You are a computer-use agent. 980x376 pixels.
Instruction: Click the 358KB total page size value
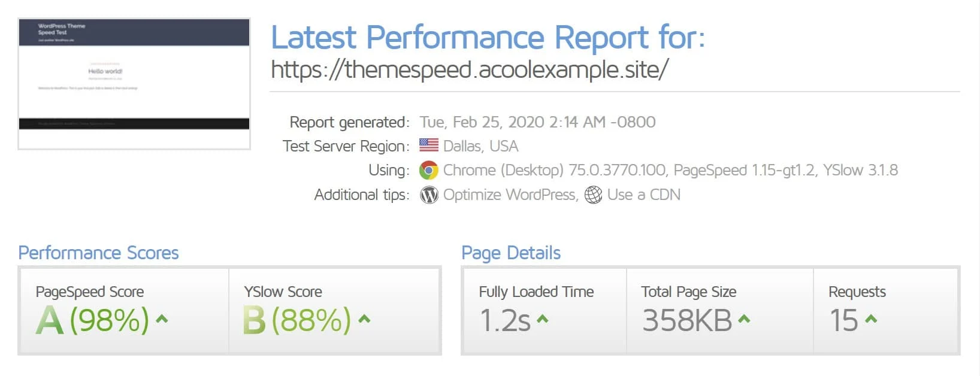[x=687, y=320]
